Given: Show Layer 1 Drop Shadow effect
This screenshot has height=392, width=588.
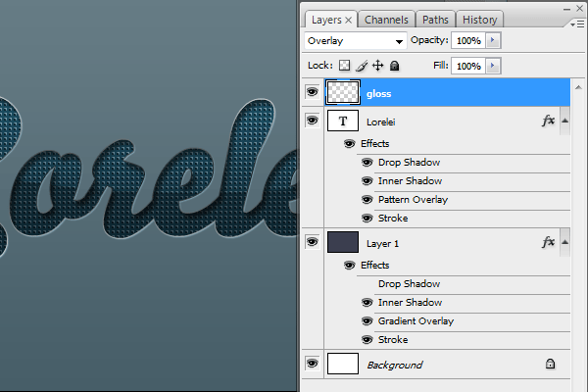Looking at the screenshot, I should tap(367, 284).
